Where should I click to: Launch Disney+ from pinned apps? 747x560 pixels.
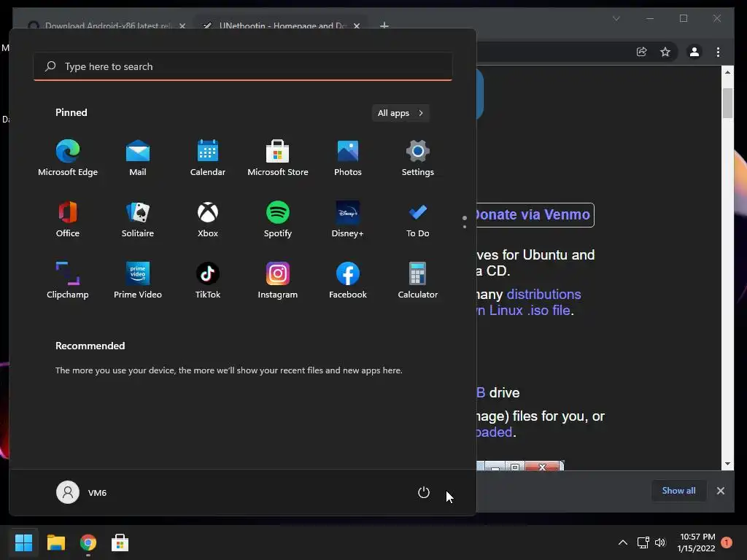tap(348, 219)
